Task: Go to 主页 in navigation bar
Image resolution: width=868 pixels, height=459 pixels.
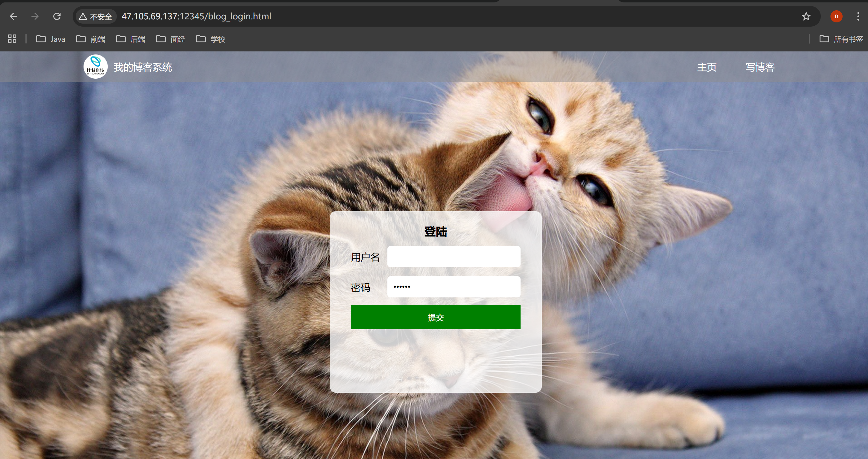Action: (x=707, y=67)
